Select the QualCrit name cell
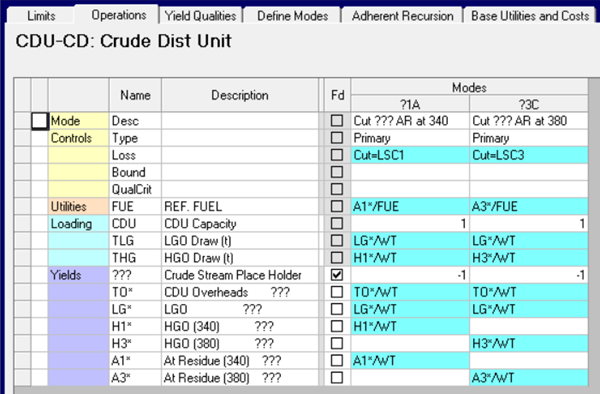 tap(135, 189)
